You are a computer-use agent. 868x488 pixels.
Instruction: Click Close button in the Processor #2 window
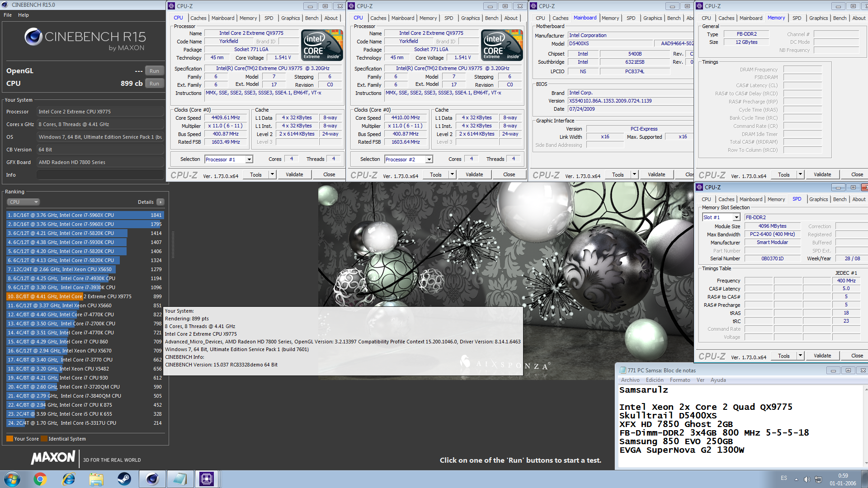coord(509,174)
